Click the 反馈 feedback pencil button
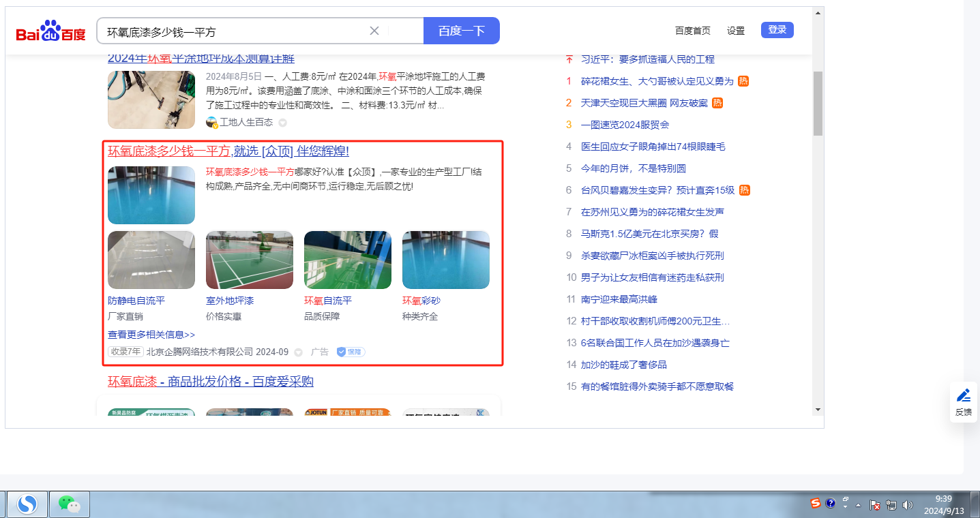The image size is (980, 518). [964, 402]
